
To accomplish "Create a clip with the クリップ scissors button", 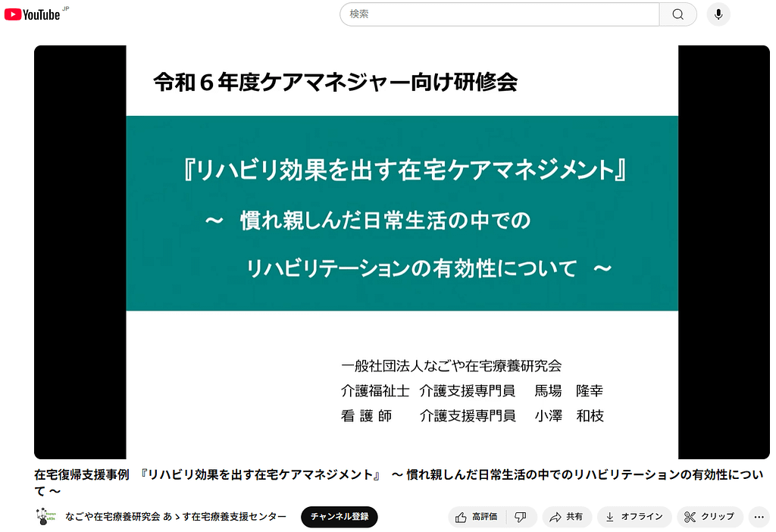I will [709, 517].
